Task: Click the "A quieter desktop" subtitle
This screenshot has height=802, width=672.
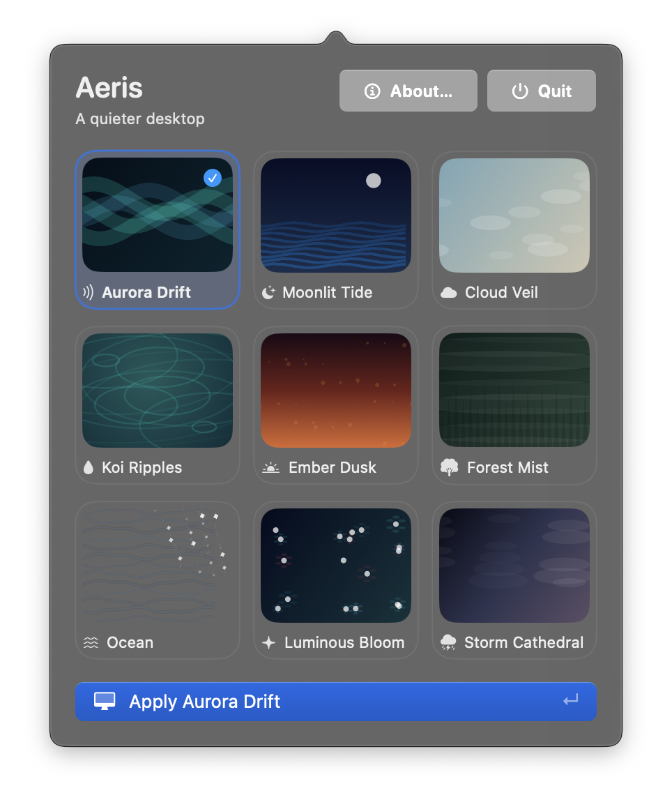Action: click(x=140, y=119)
